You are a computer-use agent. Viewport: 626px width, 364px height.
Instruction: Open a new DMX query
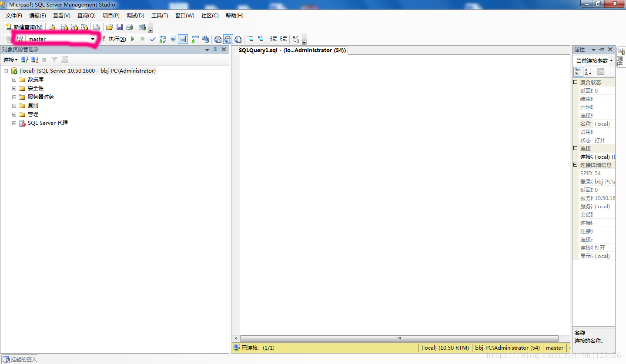(74, 27)
